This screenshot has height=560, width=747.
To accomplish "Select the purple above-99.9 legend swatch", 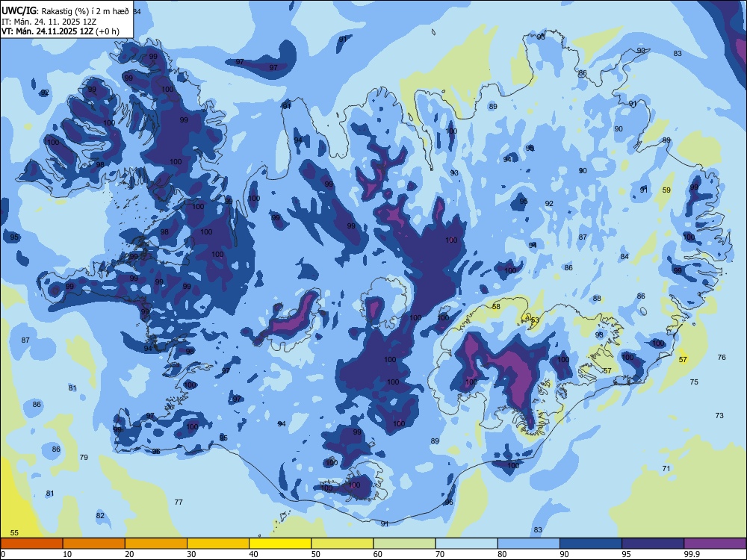I will click(715, 544).
